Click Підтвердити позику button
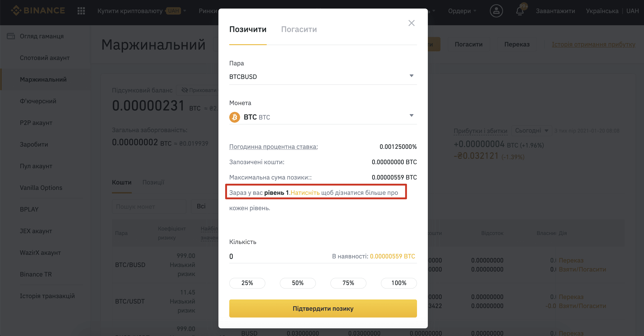The height and width of the screenshot is (336, 644). coord(323,308)
